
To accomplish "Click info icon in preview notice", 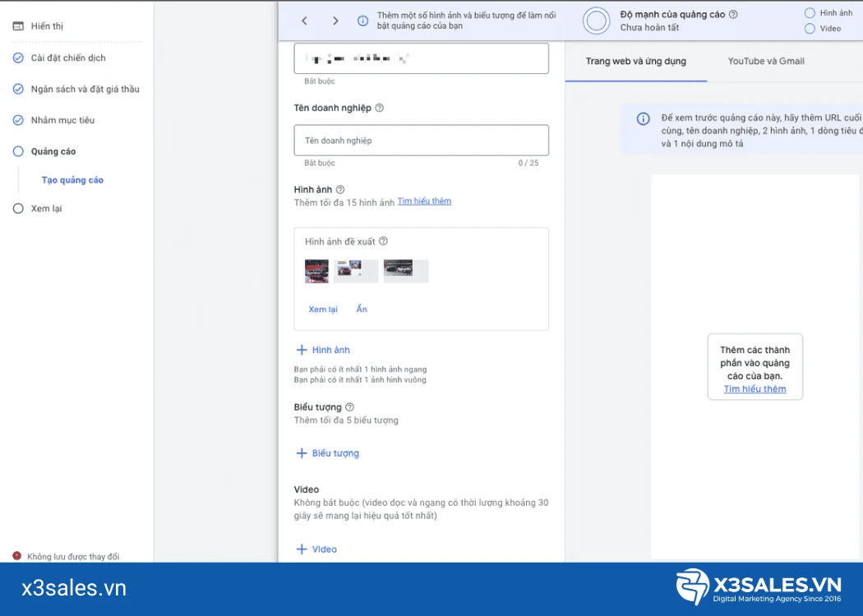I will click(643, 119).
